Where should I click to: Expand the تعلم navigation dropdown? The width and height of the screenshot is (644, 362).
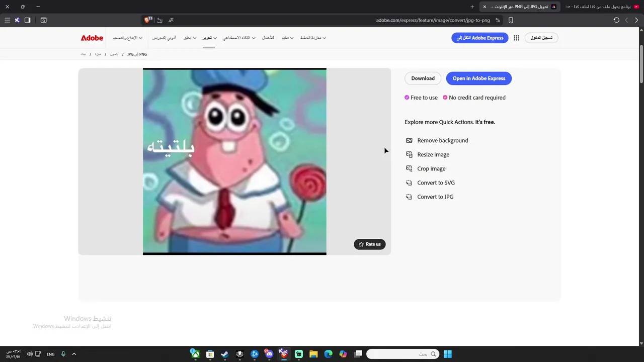(x=287, y=38)
